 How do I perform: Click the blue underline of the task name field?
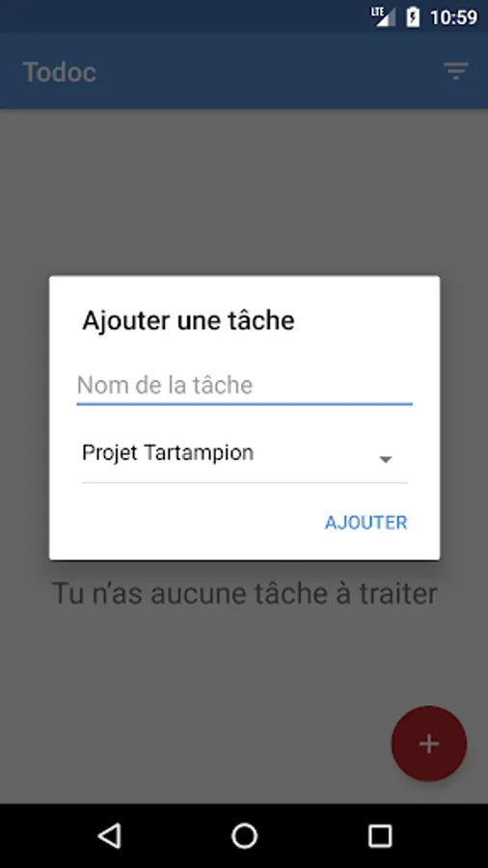[x=244, y=404]
